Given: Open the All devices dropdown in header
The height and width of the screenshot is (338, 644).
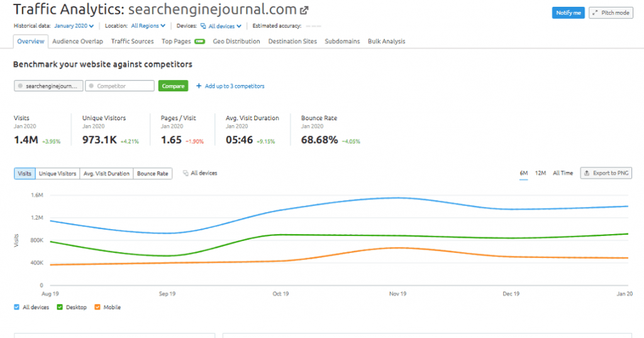Looking at the screenshot, I should point(225,26).
